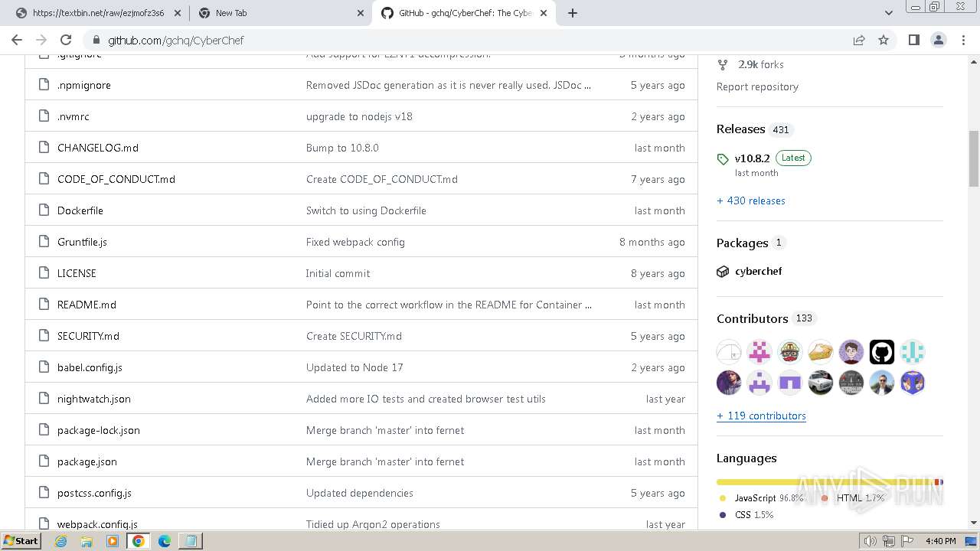
Task: Click the taskbar clock 4:40 PM
Action: coord(940,541)
